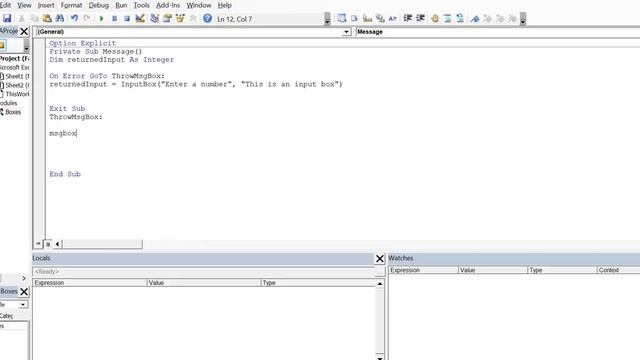Toggle bookmark with the blue flag icon
640x360 pixels.
[475, 18]
